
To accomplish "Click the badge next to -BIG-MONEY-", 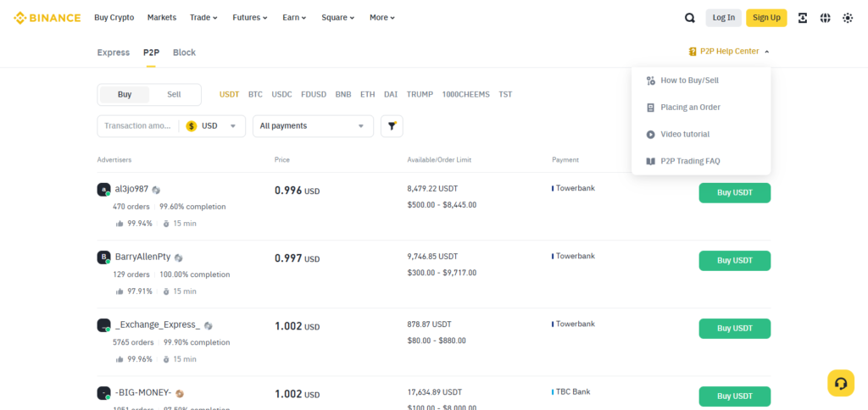I will (x=180, y=393).
